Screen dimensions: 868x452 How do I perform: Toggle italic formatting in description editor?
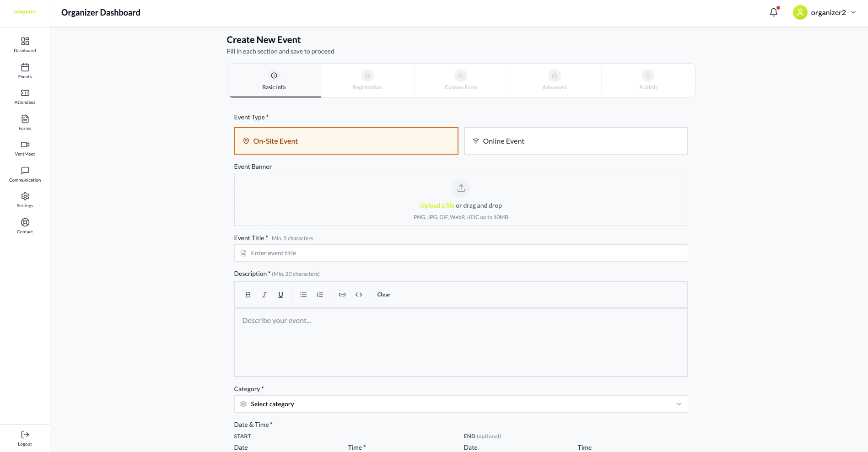(x=264, y=295)
